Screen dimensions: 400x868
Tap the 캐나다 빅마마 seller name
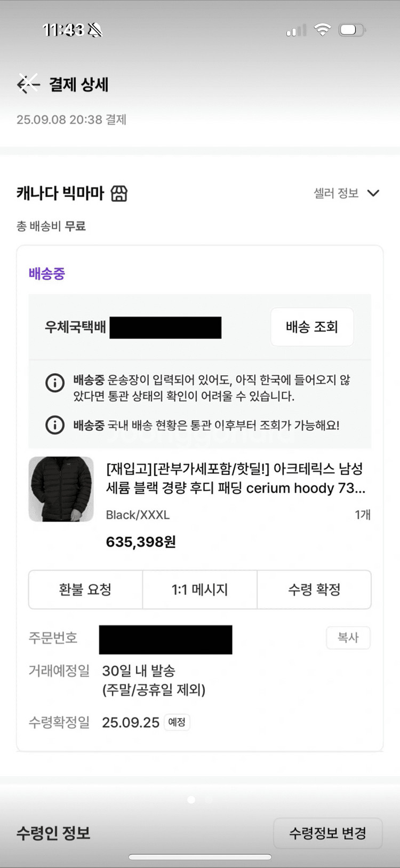[x=60, y=193]
